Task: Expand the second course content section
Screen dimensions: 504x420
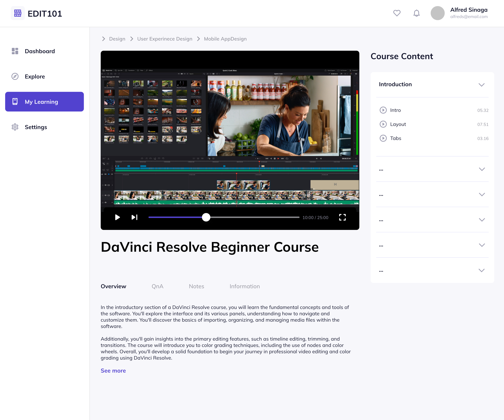Action: tap(481, 169)
